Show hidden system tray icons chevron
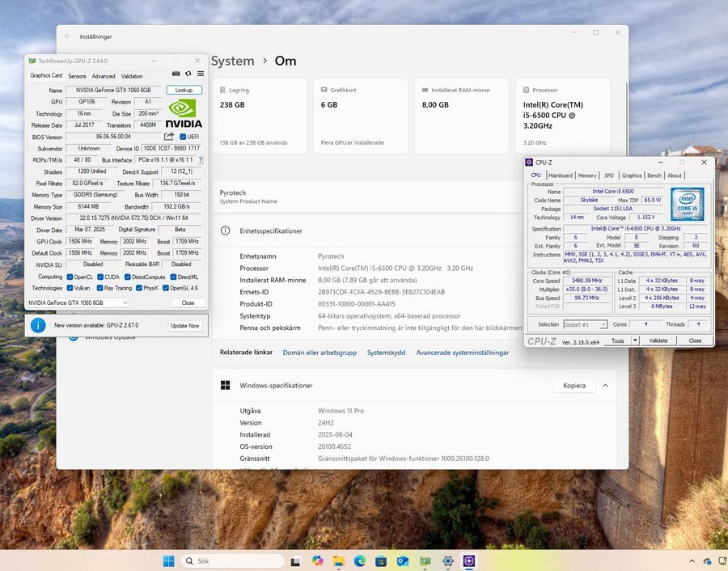 pyautogui.click(x=692, y=561)
